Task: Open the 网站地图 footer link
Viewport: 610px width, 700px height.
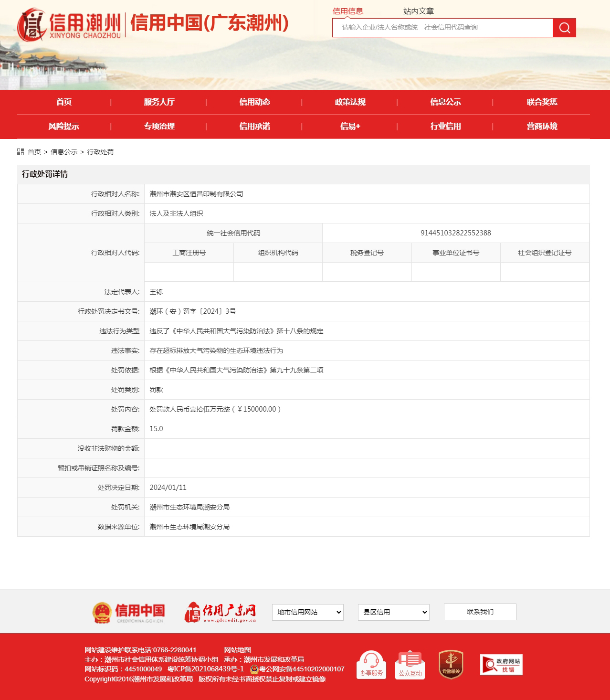Action: tap(238, 650)
